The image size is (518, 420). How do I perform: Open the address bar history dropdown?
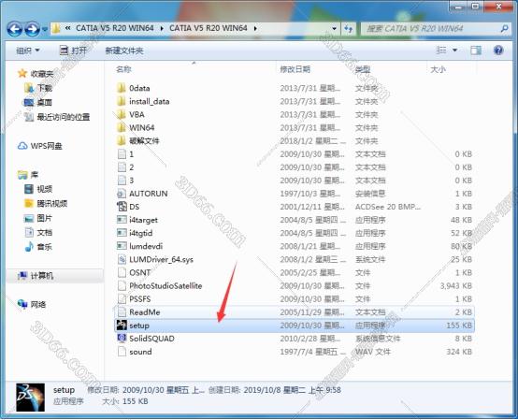(335, 29)
